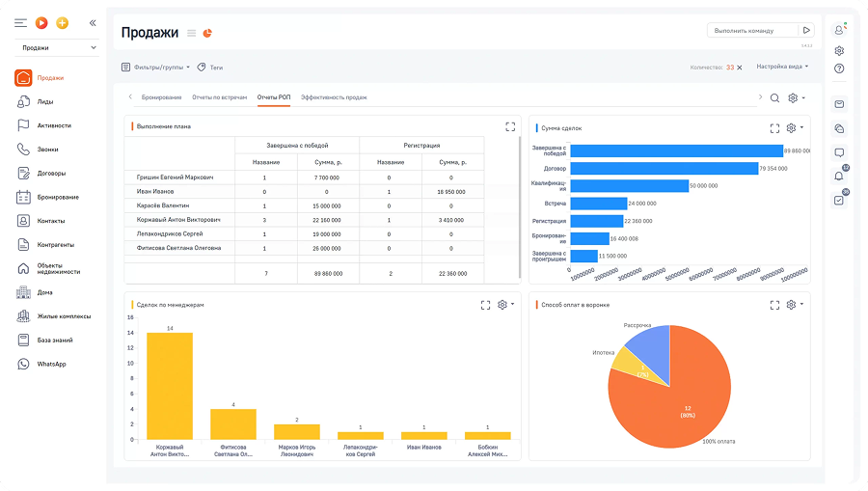The height and width of the screenshot is (491, 868).
Task: Switch to the Эффективность продаж tab
Action: (x=333, y=97)
